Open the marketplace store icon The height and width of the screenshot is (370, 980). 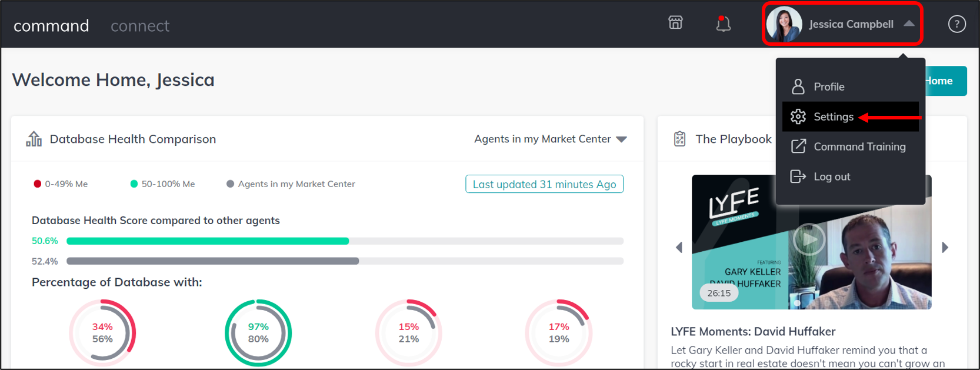pyautogui.click(x=675, y=23)
